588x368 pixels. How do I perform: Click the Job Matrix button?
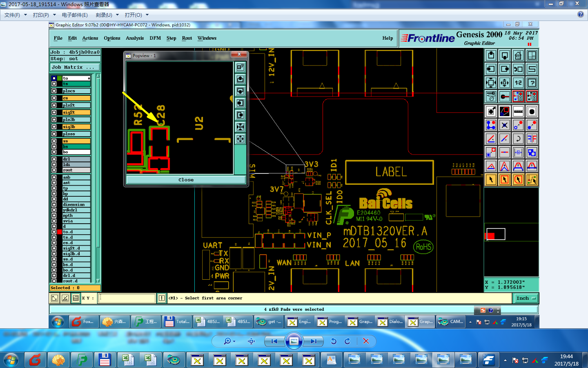pyautogui.click(x=75, y=67)
